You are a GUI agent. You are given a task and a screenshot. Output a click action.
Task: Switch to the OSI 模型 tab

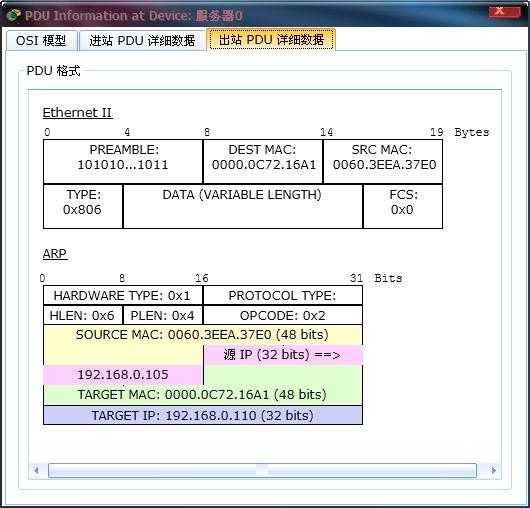point(41,41)
